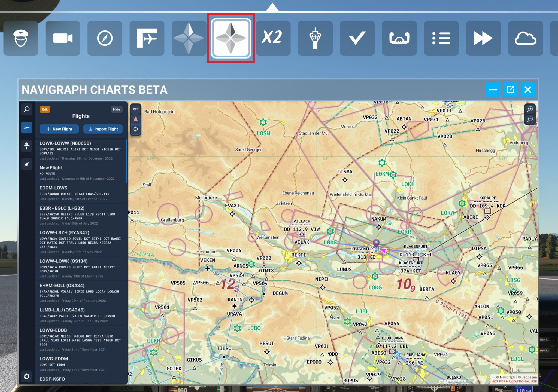This screenshot has width=558, height=392.
Task: Open the AI pilot control toolbar icon
Action: pos(21,38)
